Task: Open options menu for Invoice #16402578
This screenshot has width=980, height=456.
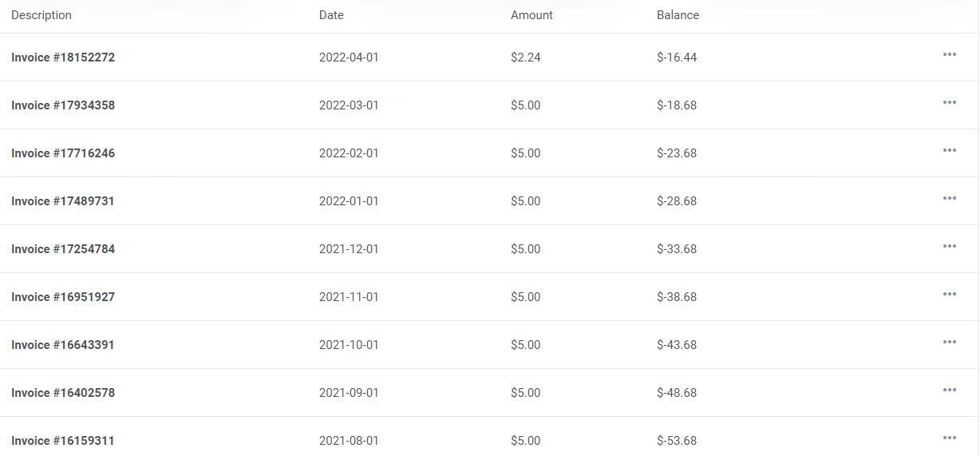Action: click(x=949, y=391)
